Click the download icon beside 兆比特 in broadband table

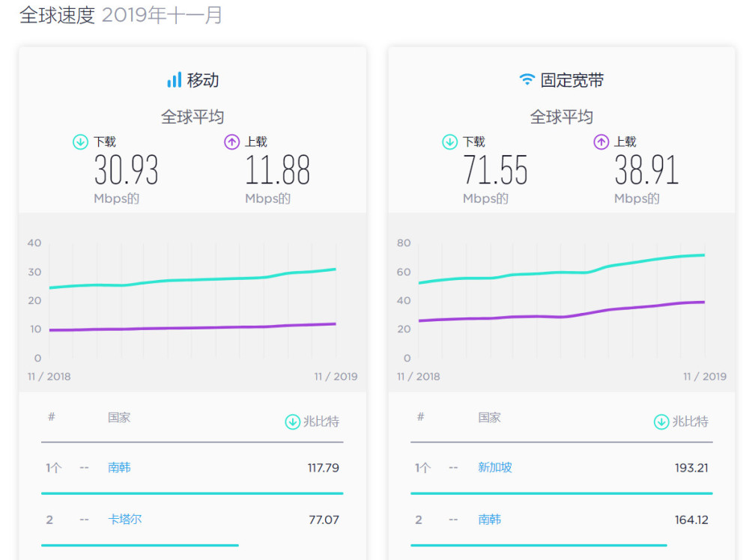pos(661,421)
